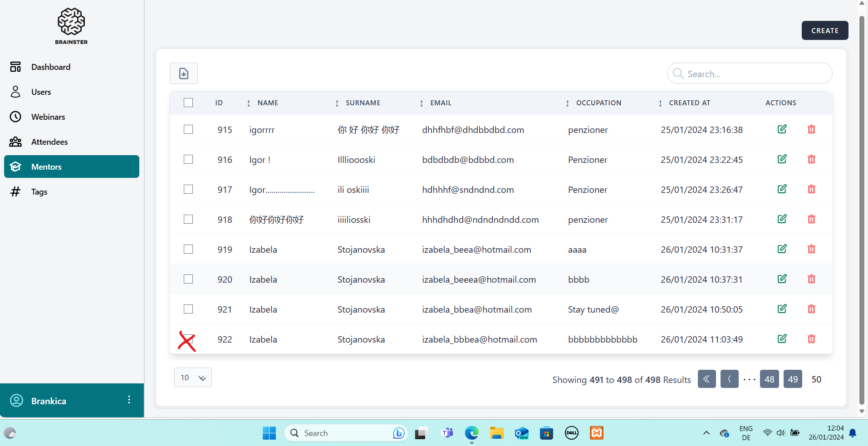Show hidden icons in the system tray

coord(706,433)
